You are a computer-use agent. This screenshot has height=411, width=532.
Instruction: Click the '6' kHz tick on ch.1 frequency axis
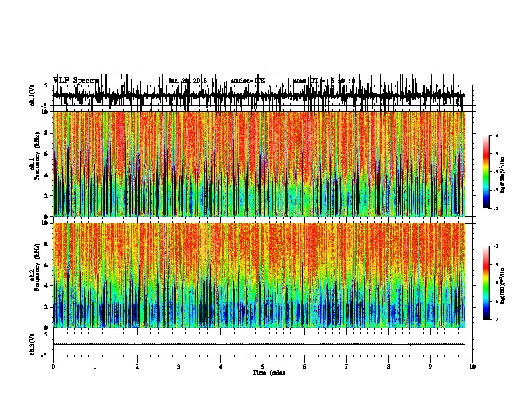point(47,154)
